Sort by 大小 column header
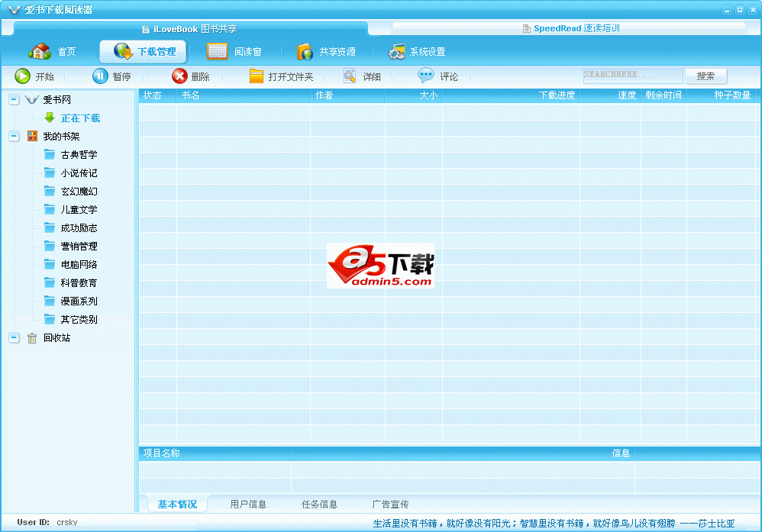The width and height of the screenshot is (762, 532). (414, 95)
